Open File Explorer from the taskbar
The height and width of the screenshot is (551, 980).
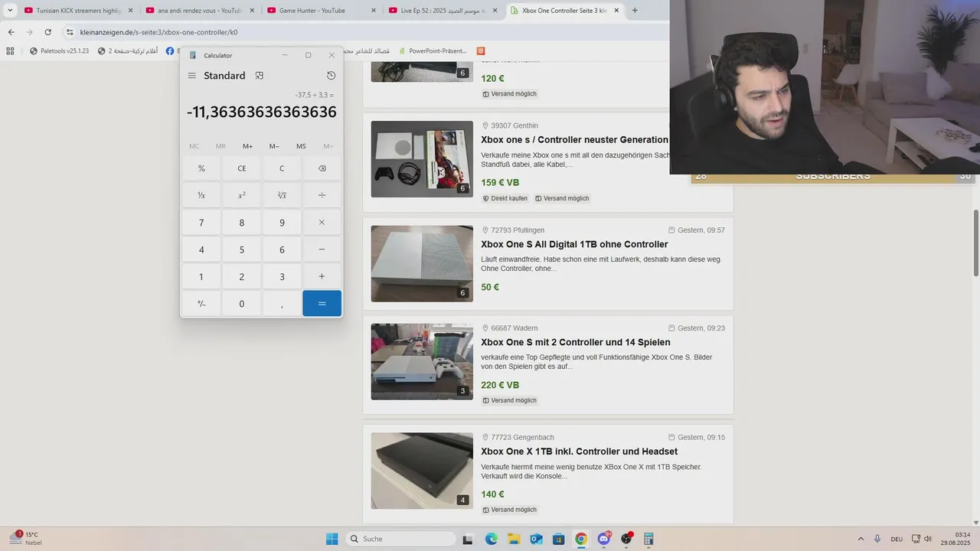click(x=514, y=539)
